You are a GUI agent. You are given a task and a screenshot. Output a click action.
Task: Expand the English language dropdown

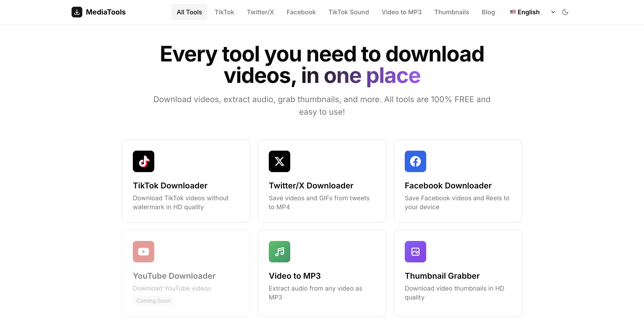pos(553,12)
